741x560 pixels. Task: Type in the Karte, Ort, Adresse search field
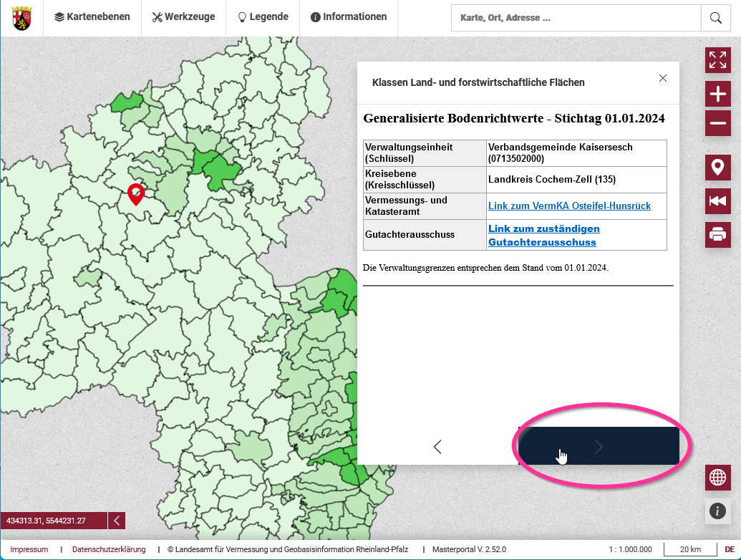576,18
